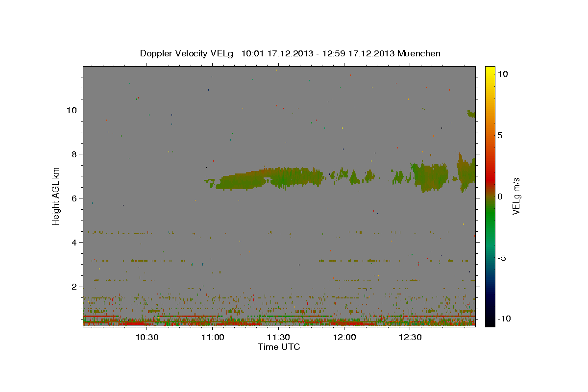
Task: Click the height tick label 6
Action: tap(75, 198)
